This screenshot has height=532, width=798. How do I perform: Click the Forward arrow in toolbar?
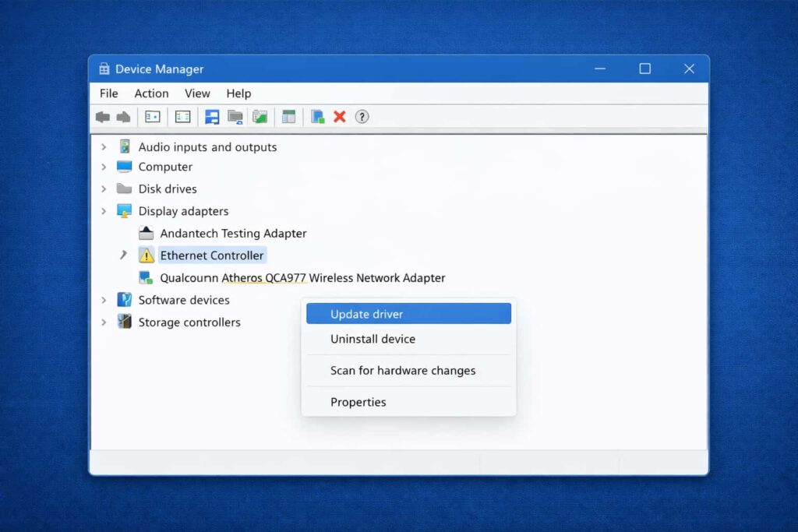pos(123,117)
